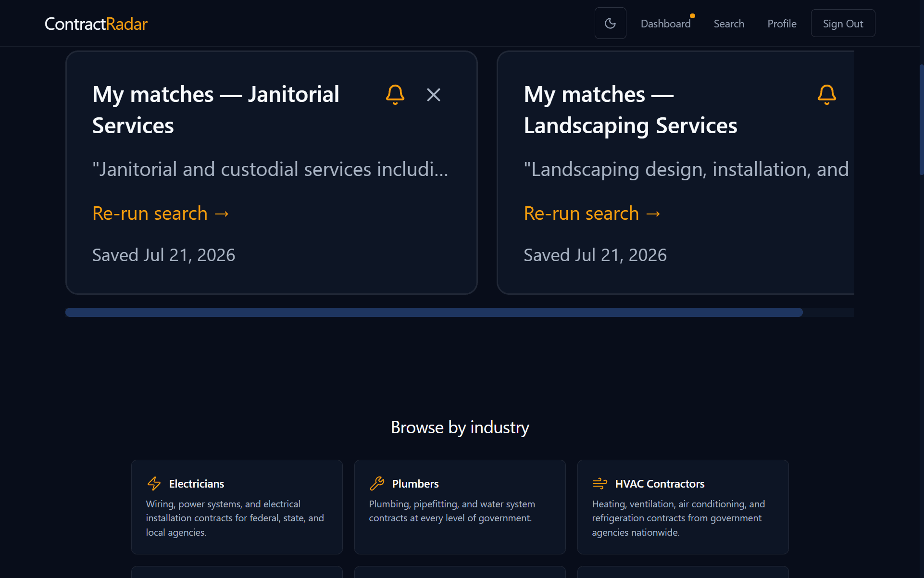Viewport: 924px width, 578px height.
Task: Click the horizontal scrollbar under saved searches
Action: click(434, 313)
